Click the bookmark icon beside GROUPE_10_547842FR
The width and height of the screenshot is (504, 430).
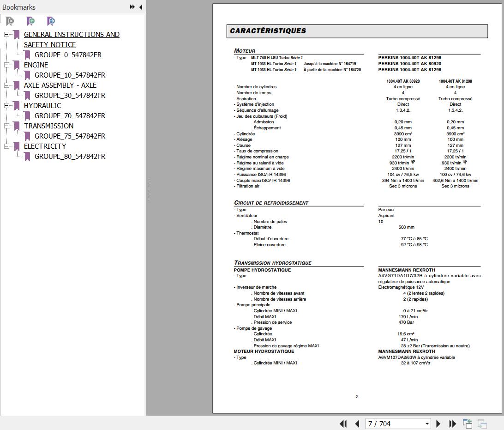point(27,75)
